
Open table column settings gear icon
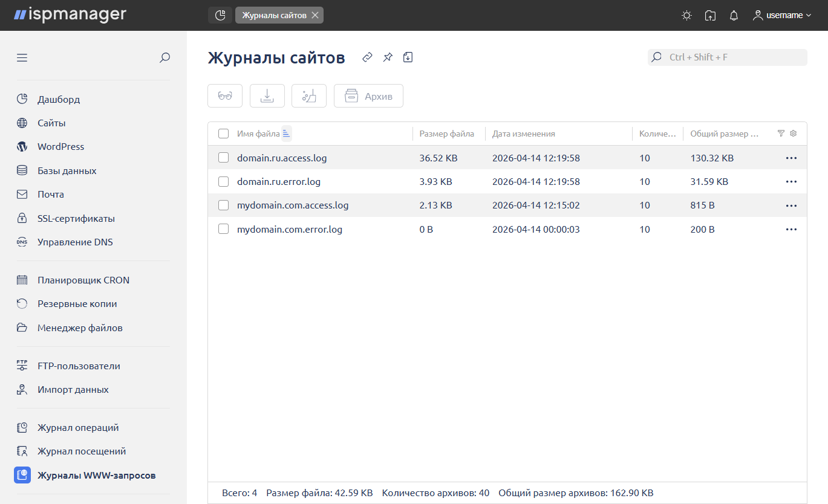[794, 134]
